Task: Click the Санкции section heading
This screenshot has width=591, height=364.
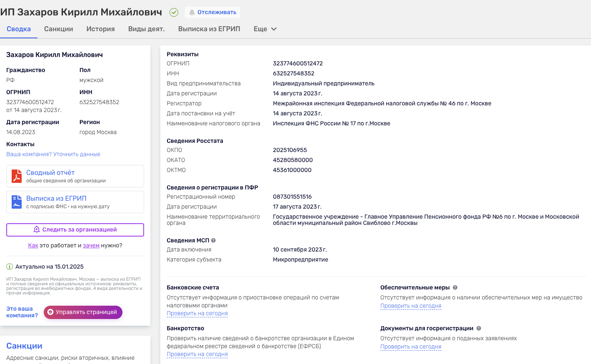Action: point(24,346)
